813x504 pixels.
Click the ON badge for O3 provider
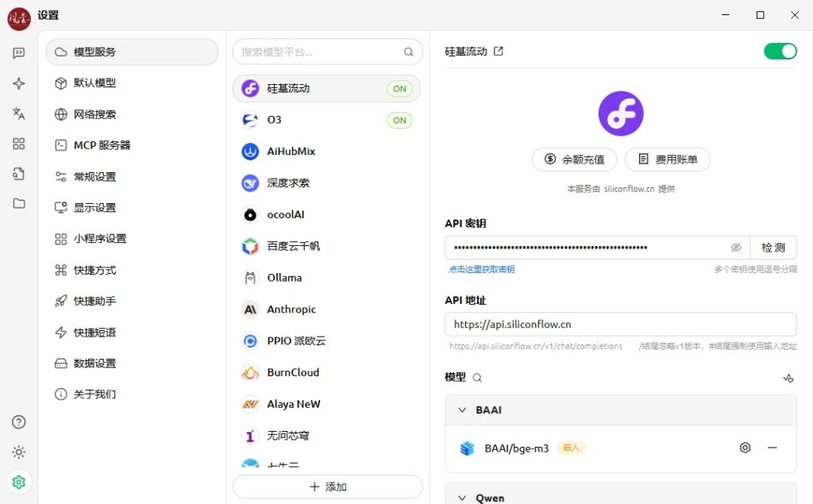pos(399,120)
